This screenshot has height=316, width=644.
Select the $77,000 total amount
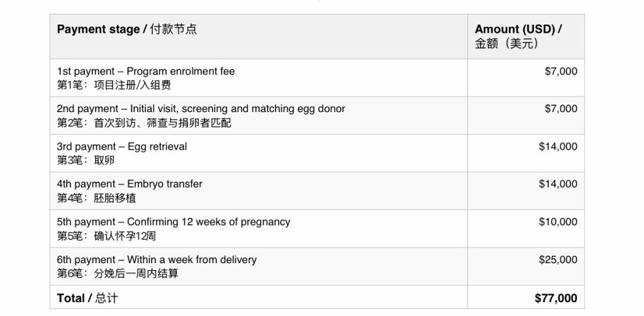[556, 298]
